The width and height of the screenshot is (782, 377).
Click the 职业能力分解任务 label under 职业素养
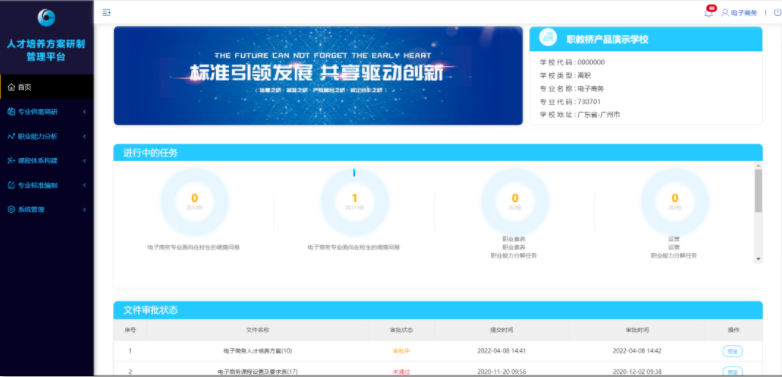click(x=514, y=255)
